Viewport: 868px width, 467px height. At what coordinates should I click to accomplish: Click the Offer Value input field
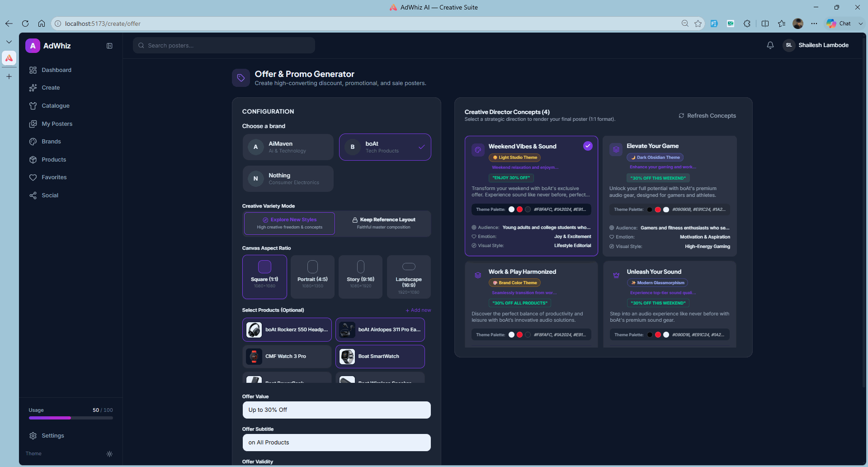(x=336, y=410)
